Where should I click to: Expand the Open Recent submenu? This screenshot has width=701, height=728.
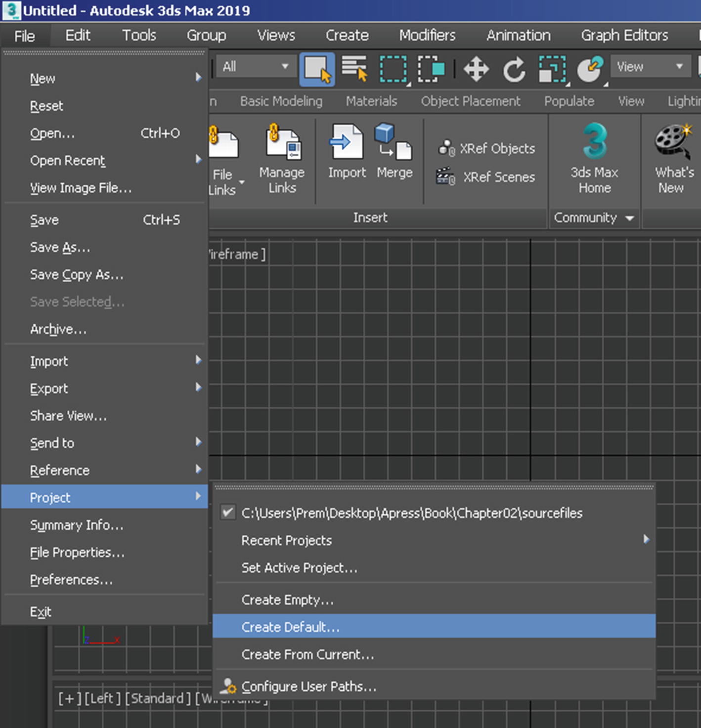pyautogui.click(x=198, y=160)
